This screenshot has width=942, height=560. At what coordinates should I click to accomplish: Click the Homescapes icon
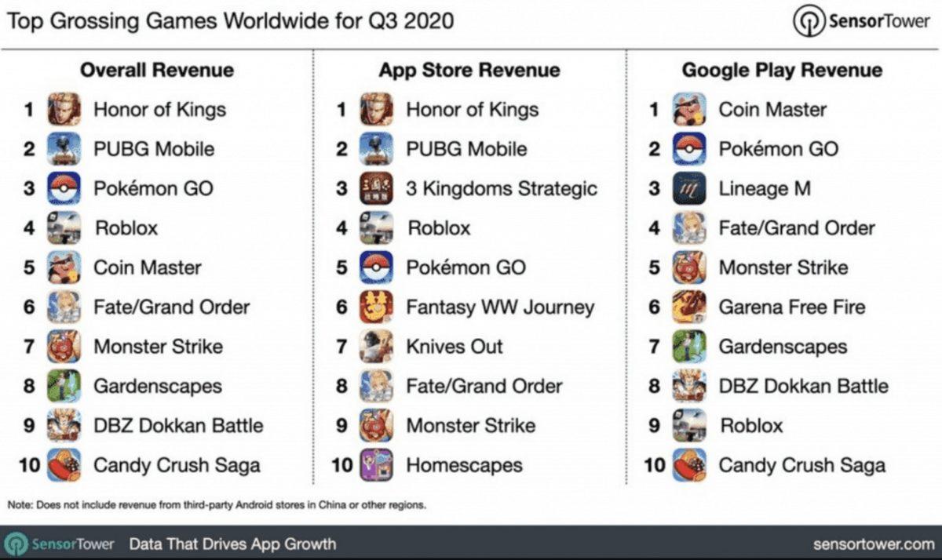coord(376,465)
